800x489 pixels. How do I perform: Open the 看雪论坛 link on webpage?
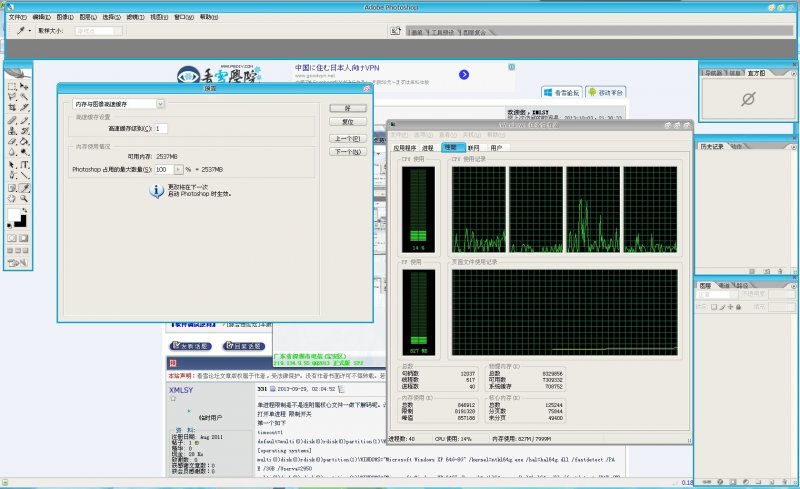click(x=562, y=92)
